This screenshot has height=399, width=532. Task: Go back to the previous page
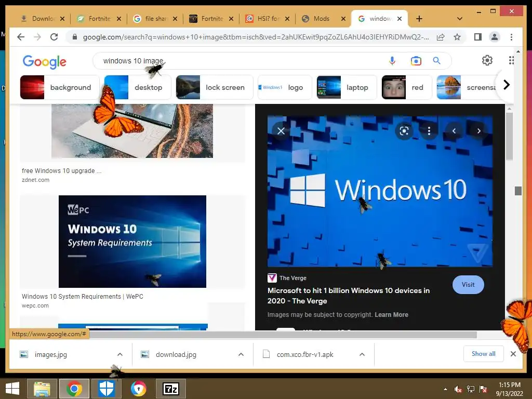pos(21,37)
